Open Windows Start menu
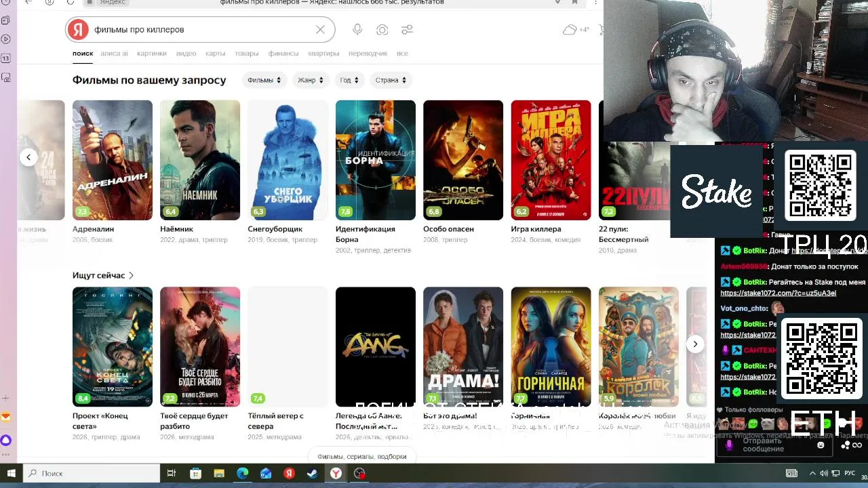 (x=11, y=473)
